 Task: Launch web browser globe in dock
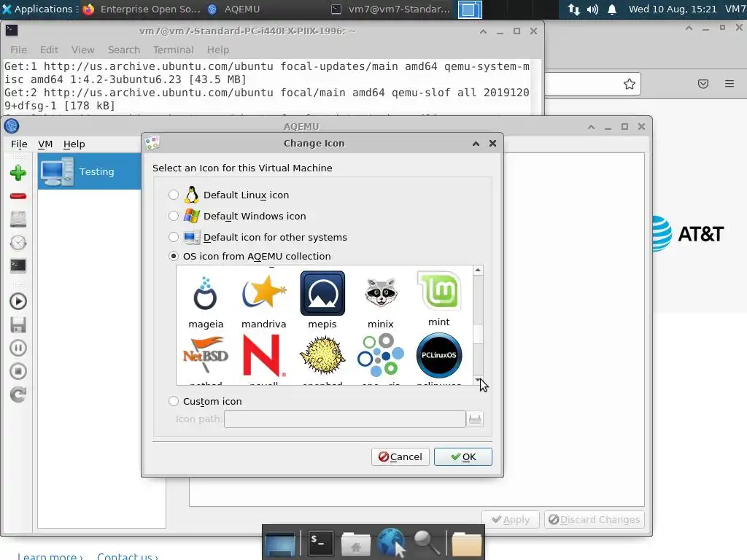[x=392, y=542]
